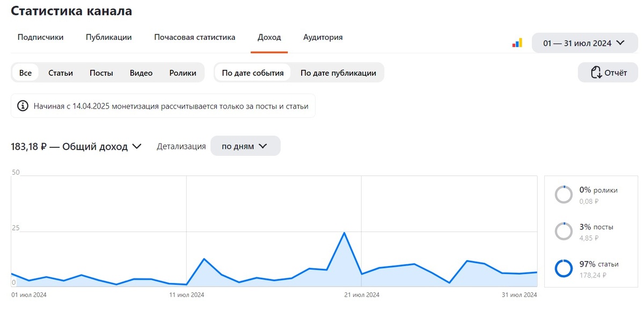Image resolution: width=644 pixels, height=309 pixels.
Task: Click the monetization notice text about 14.04.2025
Action: [x=171, y=106]
